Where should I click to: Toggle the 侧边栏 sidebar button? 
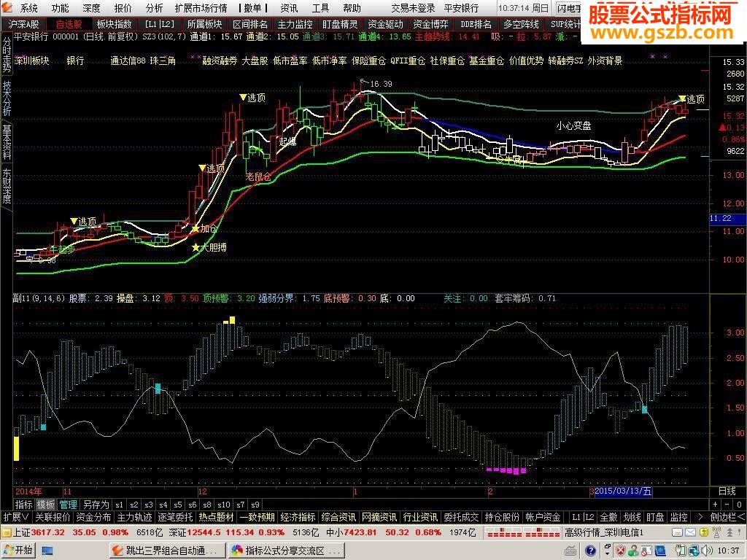click(x=727, y=517)
